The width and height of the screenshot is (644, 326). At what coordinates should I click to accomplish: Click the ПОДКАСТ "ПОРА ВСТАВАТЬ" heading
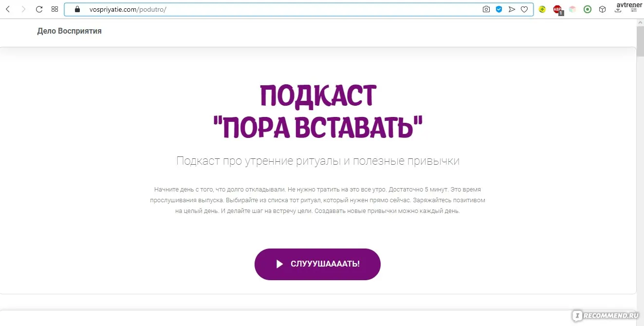[x=318, y=112]
